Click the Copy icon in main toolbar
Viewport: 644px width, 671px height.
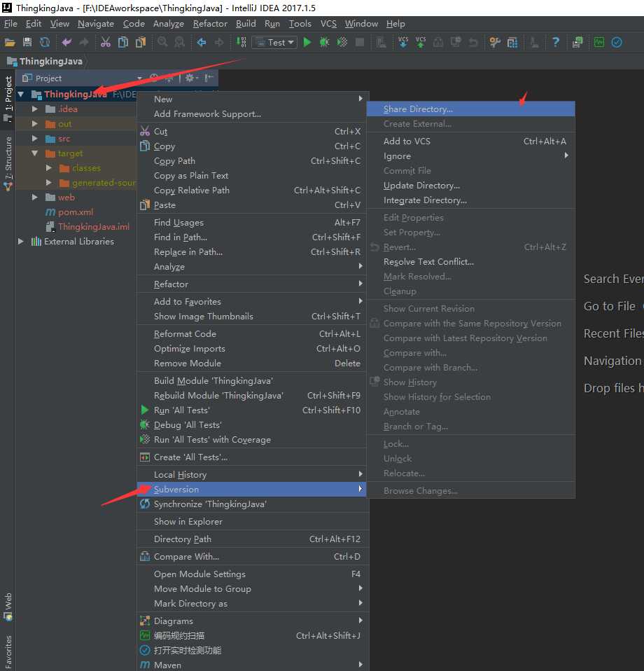[123, 42]
